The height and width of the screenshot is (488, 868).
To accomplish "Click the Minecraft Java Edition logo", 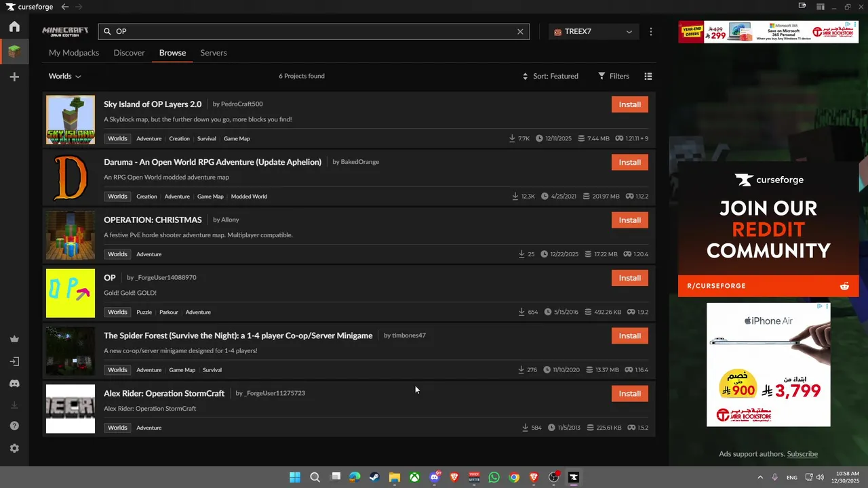I will tap(65, 31).
